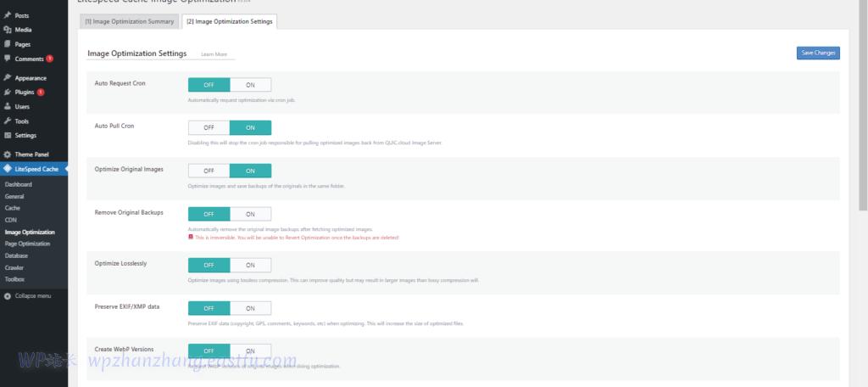The height and width of the screenshot is (387, 868).
Task: Click the Comments speech bubble icon
Action: point(7,59)
